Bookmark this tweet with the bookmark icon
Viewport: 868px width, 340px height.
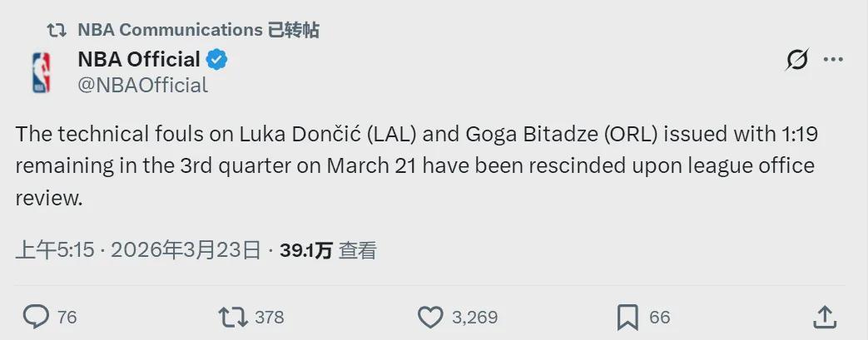pyautogui.click(x=627, y=317)
